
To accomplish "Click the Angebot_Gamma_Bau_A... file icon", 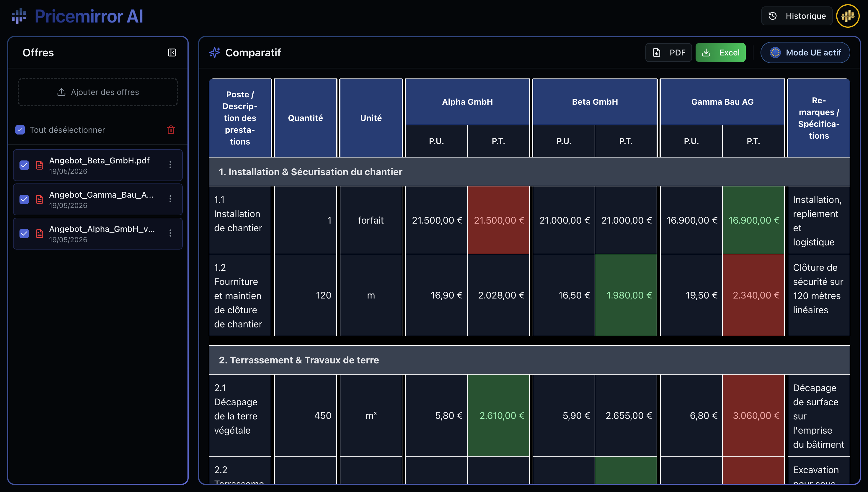I will [x=40, y=199].
